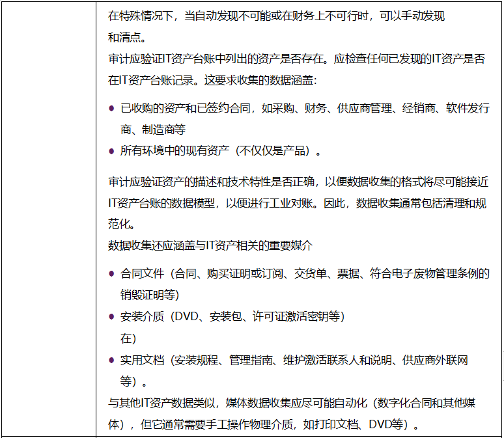Click the line starting "IT资产台账的数据模型"
504x438 pixels.
[296, 203]
